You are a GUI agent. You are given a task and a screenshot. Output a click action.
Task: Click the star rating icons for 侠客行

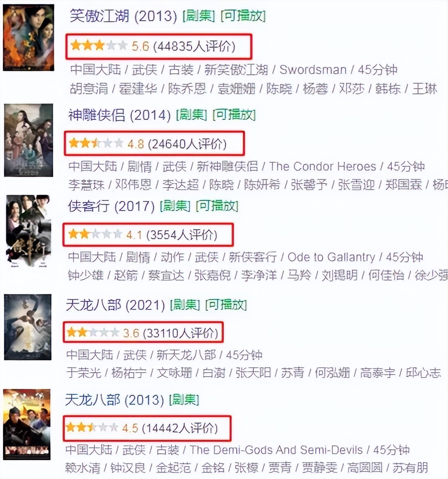point(95,234)
